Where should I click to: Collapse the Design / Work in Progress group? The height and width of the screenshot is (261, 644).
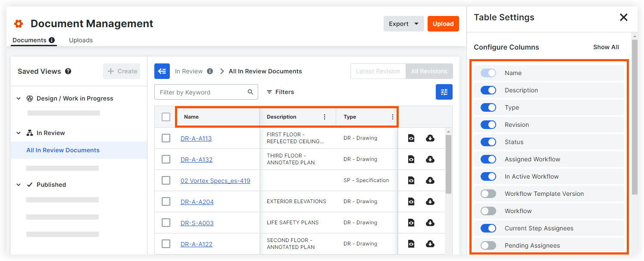(19, 98)
